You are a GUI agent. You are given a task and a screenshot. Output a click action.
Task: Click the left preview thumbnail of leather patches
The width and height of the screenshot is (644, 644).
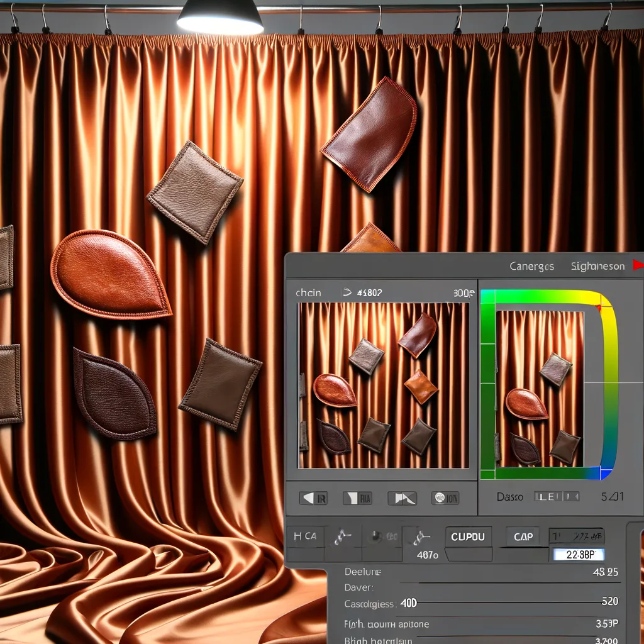tap(384, 386)
